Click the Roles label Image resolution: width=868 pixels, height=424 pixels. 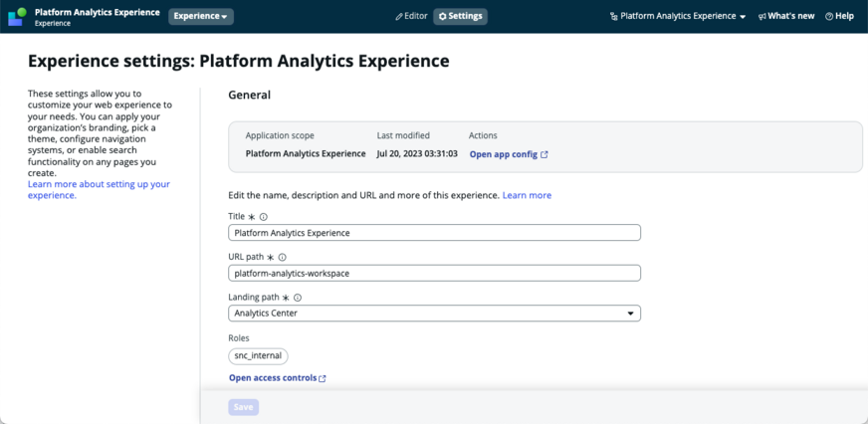point(239,337)
